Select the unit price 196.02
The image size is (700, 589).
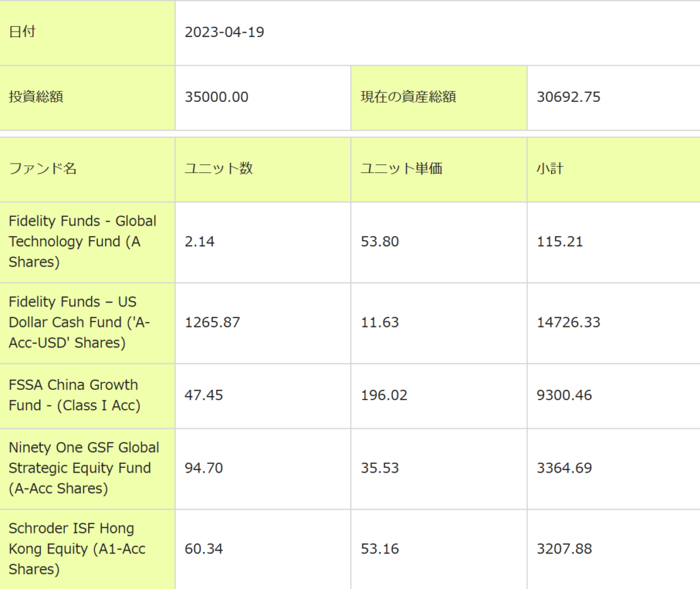click(384, 395)
